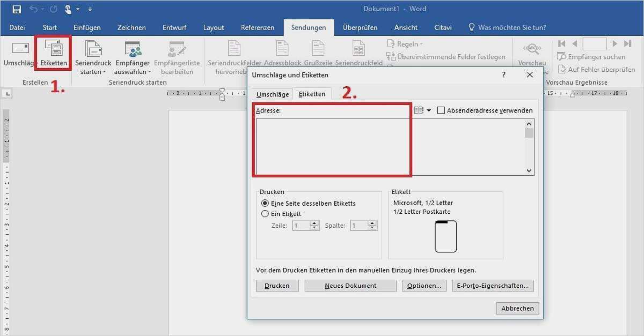Click the Umschläge envelope icon
This screenshot has height=336, width=644.
tap(20, 49)
